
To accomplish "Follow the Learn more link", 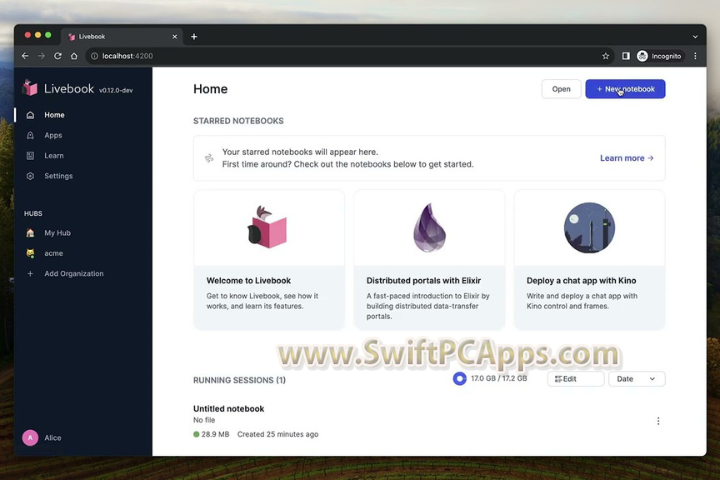I will (626, 158).
